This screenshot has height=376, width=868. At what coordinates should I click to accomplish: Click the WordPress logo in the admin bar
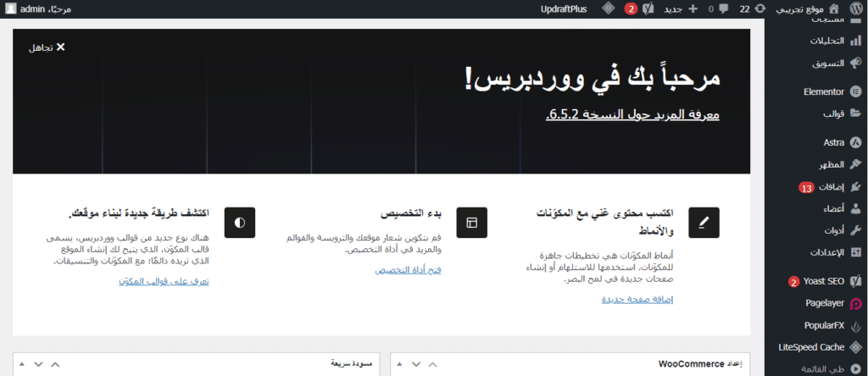pyautogui.click(x=856, y=8)
